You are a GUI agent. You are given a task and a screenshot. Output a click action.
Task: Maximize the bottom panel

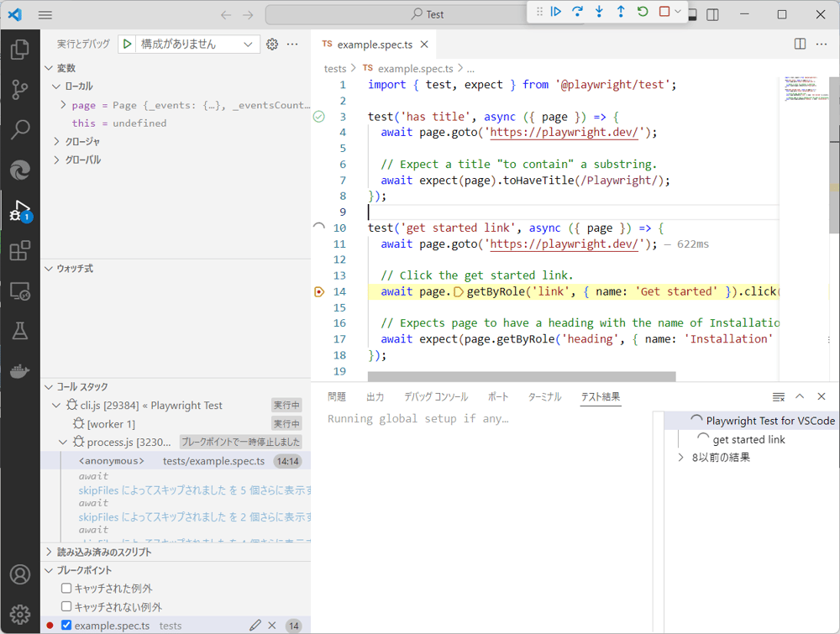click(800, 396)
